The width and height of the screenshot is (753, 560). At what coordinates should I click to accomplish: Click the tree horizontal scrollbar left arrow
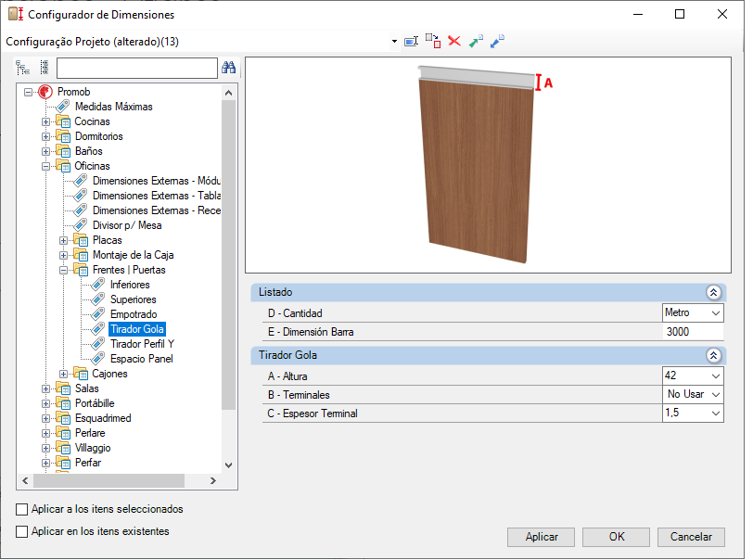coord(25,481)
